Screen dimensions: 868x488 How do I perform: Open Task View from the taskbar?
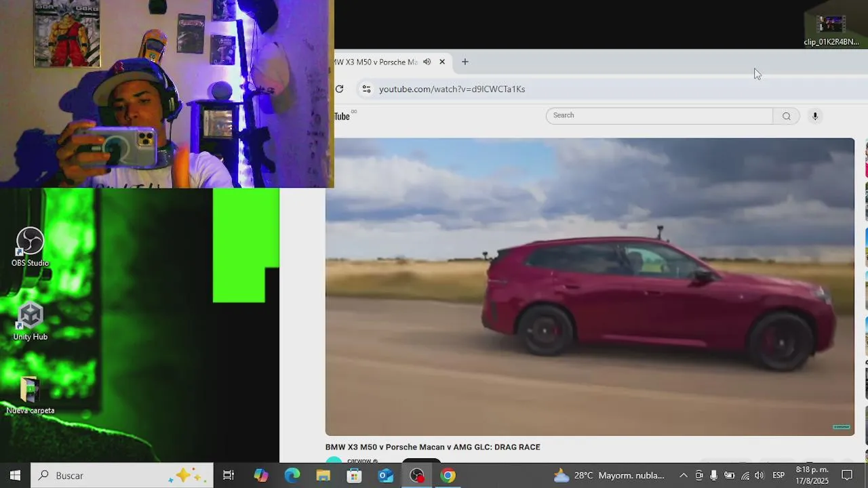pyautogui.click(x=229, y=476)
